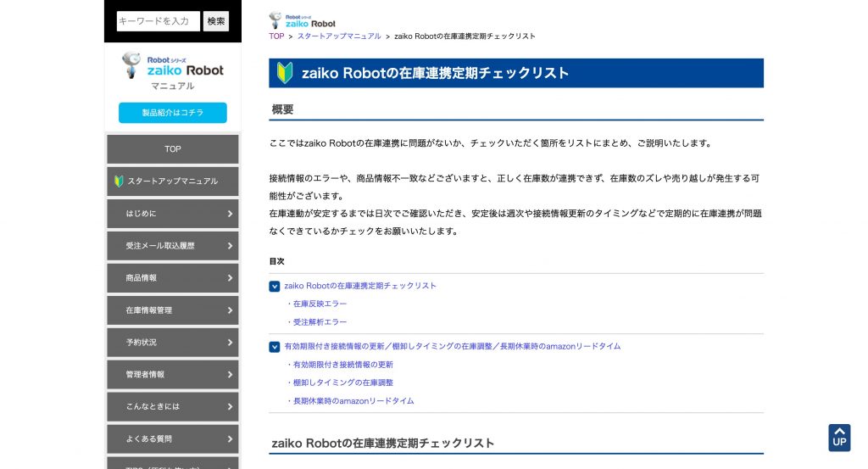Select the 受注メール取込履歴 sidebar menu
Viewport: 868px width, 469px height.
(x=173, y=245)
